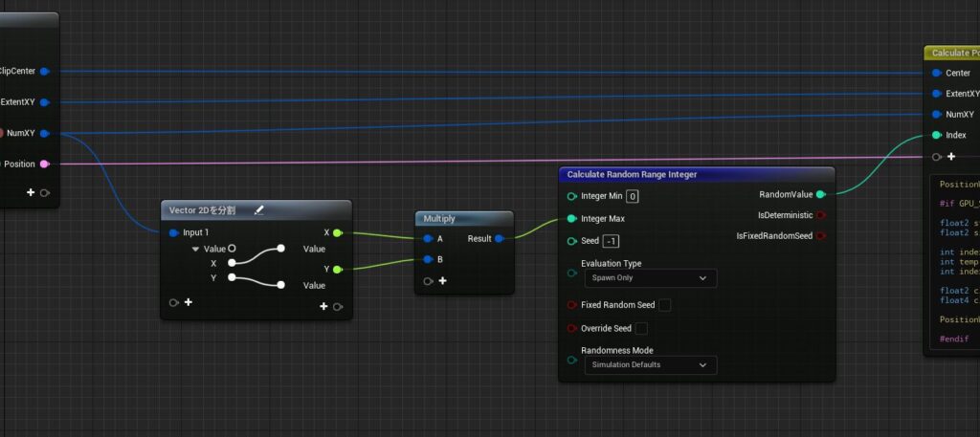Click the Integer Min input pin
The image size is (980, 437).
571,196
